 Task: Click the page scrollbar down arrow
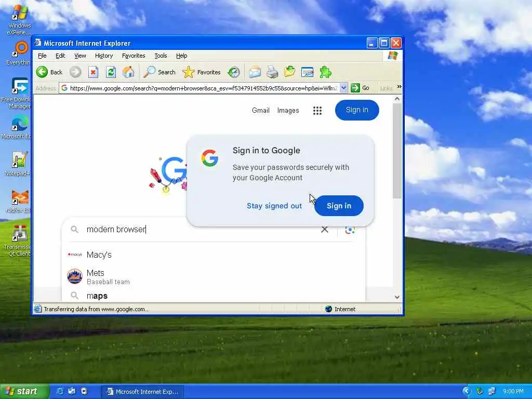[397, 297]
